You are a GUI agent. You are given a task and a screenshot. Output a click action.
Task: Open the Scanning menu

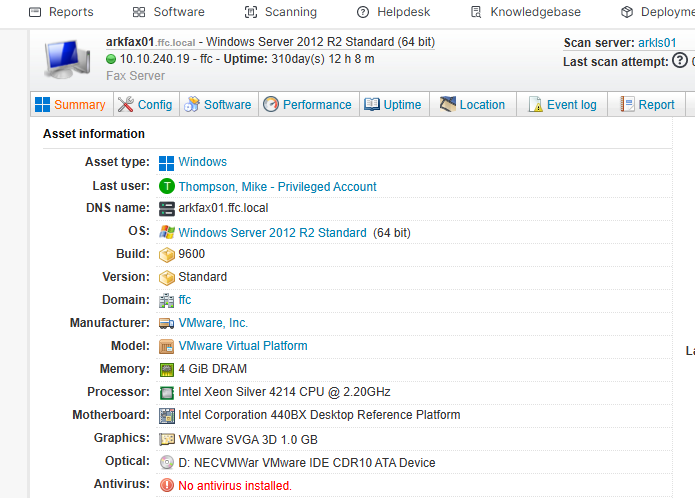coord(280,12)
